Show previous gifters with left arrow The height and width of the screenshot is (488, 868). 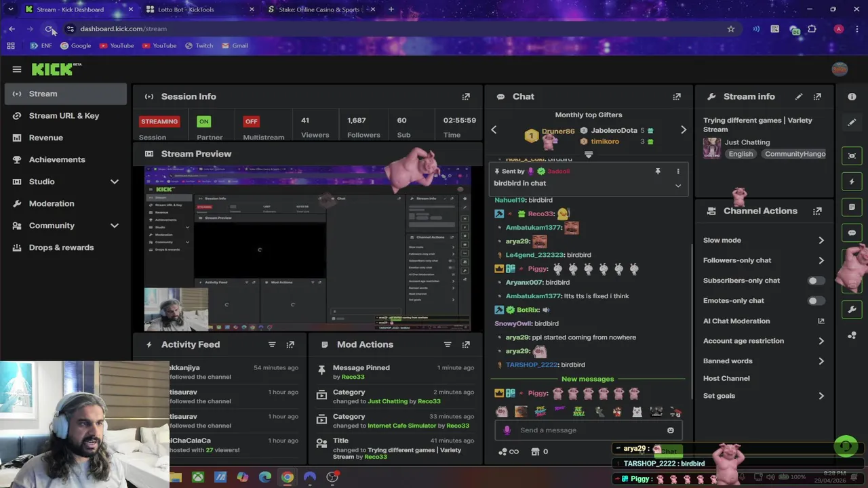click(x=494, y=129)
